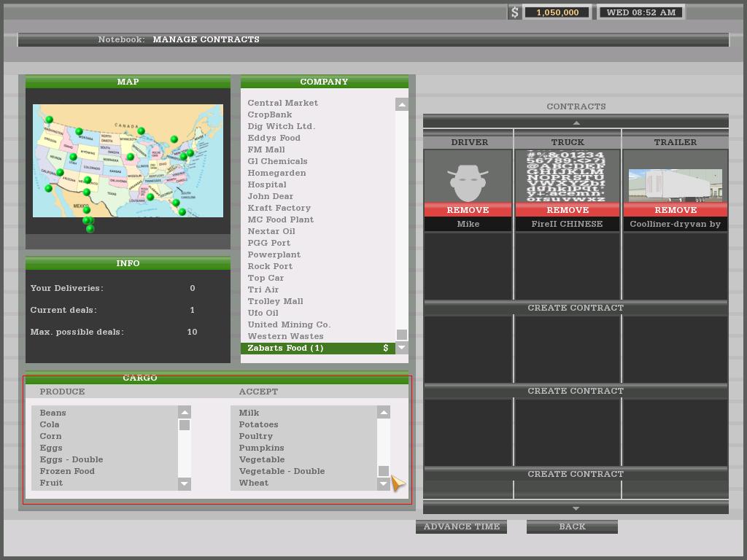Click Accept list scroll-down arrow
Viewport: 747px width, 560px height.
[384, 483]
